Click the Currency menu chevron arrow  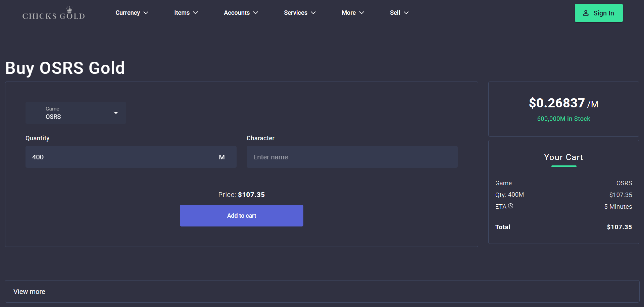pyautogui.click(x=146, y=13)
